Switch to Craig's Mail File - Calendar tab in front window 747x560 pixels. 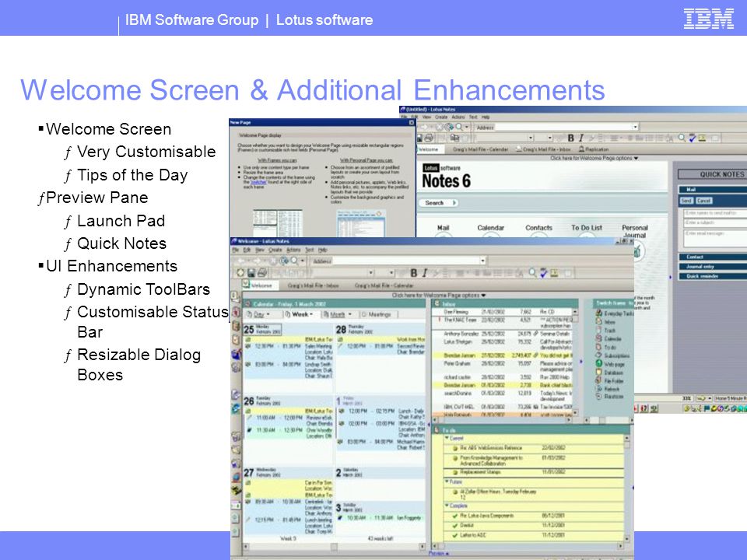384,285
